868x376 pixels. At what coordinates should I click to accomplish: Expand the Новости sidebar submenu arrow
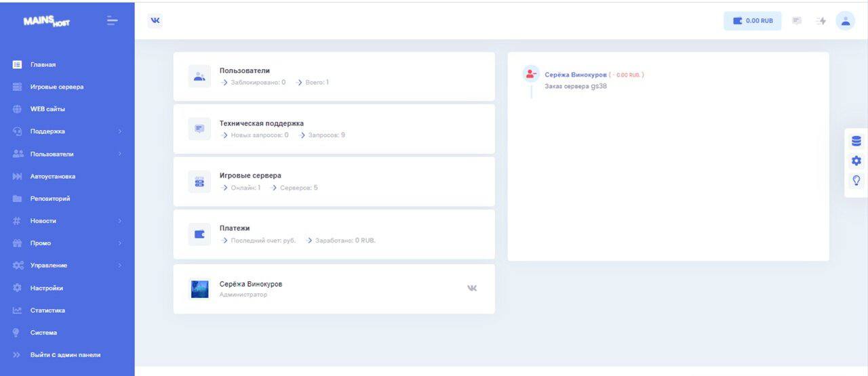point(119,221)
